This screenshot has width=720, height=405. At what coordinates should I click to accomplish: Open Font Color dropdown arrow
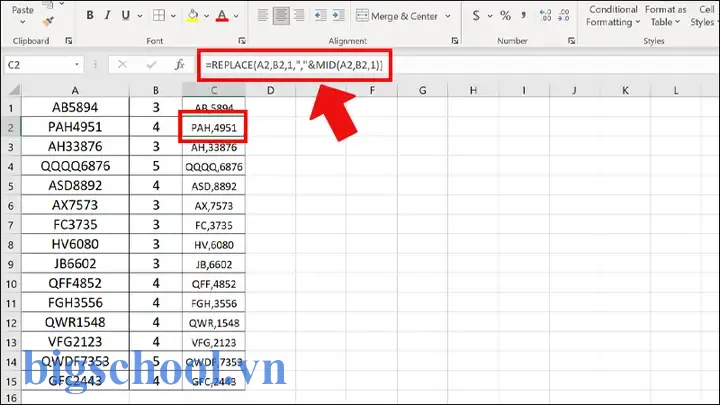(x=236, y=16)
